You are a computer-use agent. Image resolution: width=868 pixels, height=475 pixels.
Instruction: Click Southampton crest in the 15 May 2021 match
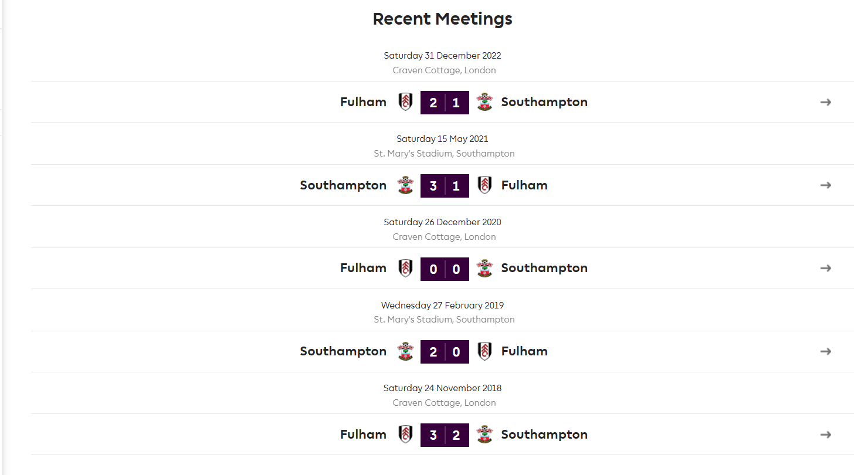click(405, 185)
